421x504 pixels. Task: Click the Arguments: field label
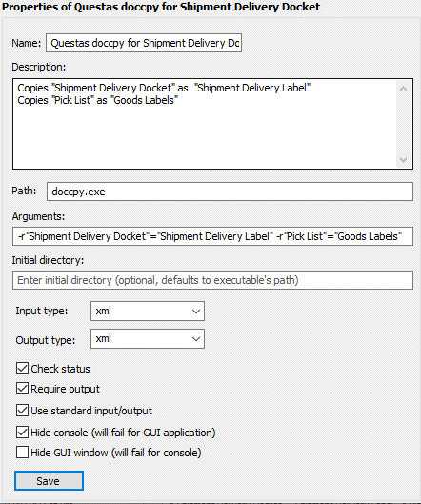(x=38, y=216)
